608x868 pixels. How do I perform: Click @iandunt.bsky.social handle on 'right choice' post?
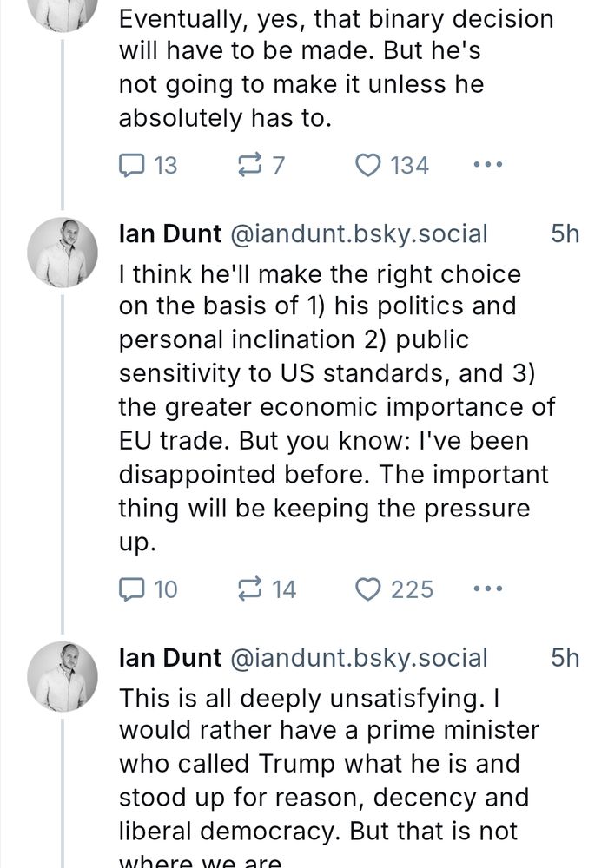point(358,233)
